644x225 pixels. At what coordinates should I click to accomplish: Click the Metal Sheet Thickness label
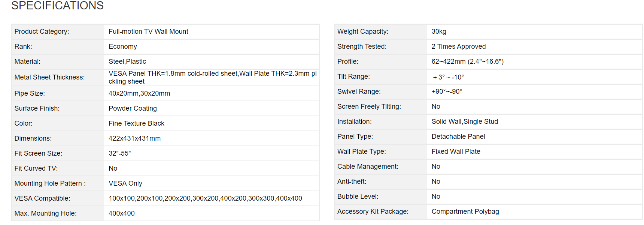tap(49, 77)
